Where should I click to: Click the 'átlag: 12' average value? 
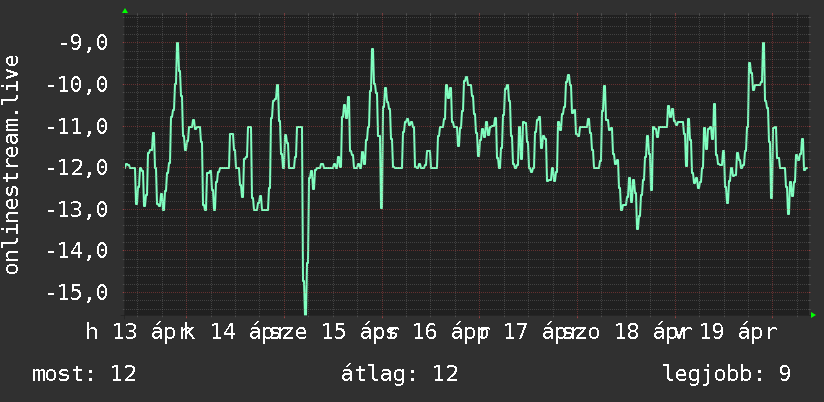coord(399,374)
